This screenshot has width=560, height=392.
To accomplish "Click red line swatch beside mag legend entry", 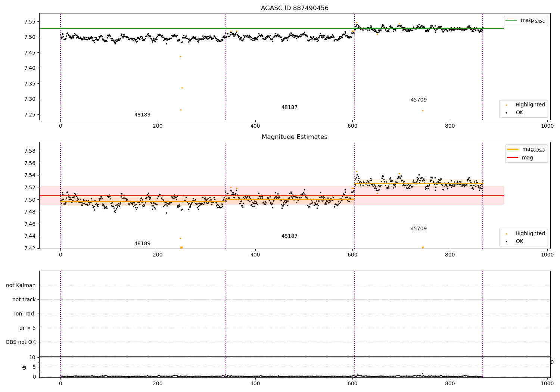I will point(513,158).
